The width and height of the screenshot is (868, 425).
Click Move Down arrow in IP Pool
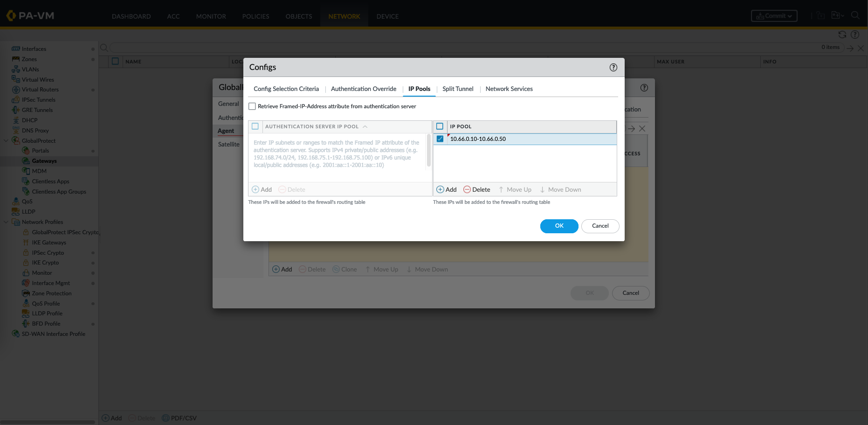click(x=542, y=189)
